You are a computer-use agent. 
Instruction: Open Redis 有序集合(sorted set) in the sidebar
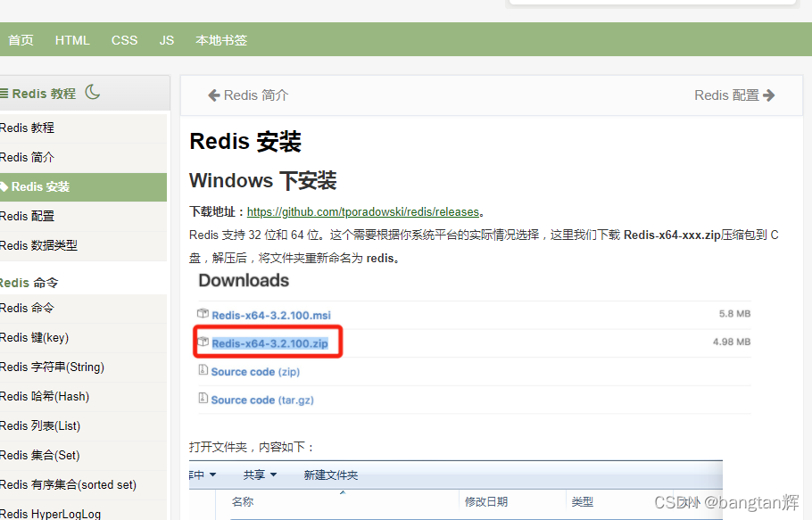[83, 485]
